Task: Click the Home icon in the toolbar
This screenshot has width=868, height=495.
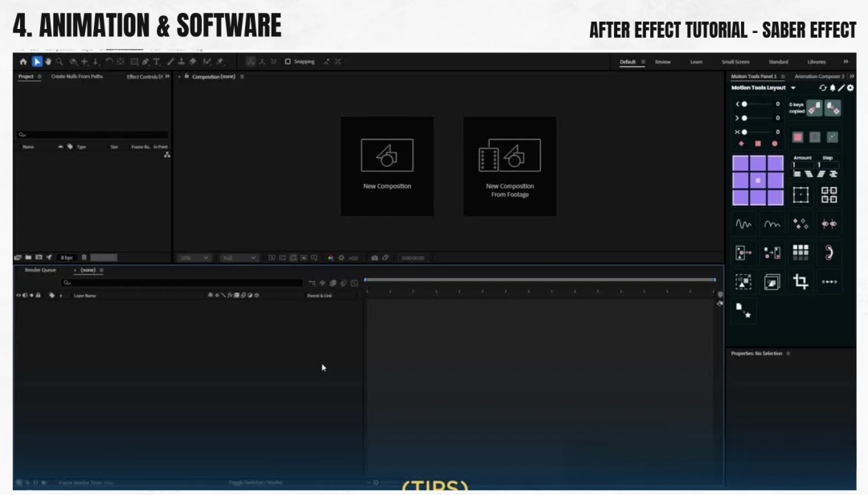Action: (x=23, y=62)
